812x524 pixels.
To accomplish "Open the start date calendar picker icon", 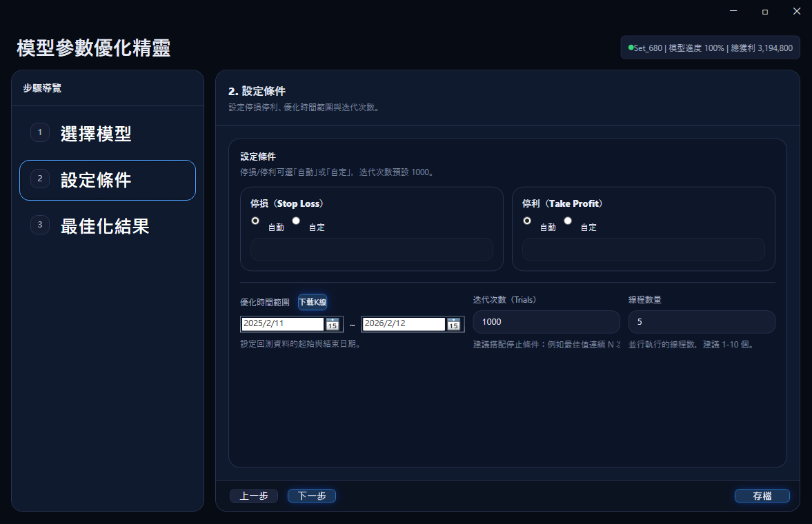I will pos(333,324).
